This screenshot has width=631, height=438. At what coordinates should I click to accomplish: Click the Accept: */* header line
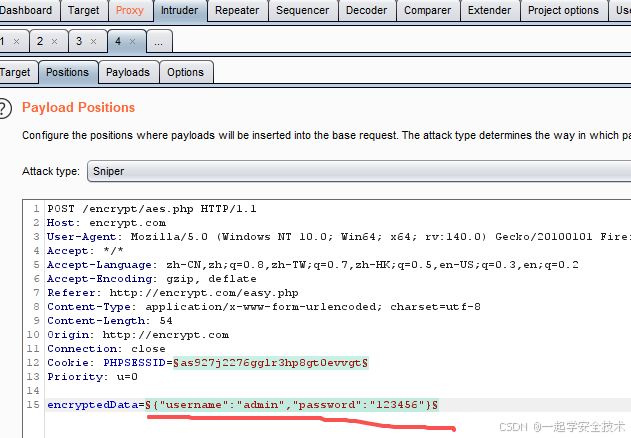(x=85, y=251)
